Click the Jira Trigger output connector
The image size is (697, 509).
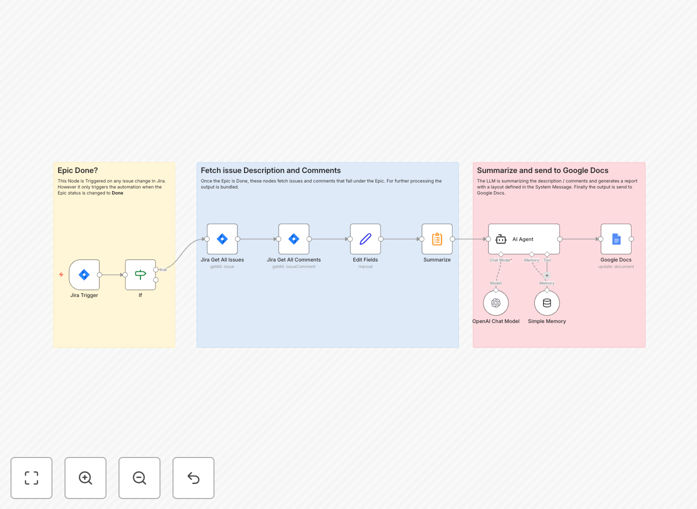[100, 275]
